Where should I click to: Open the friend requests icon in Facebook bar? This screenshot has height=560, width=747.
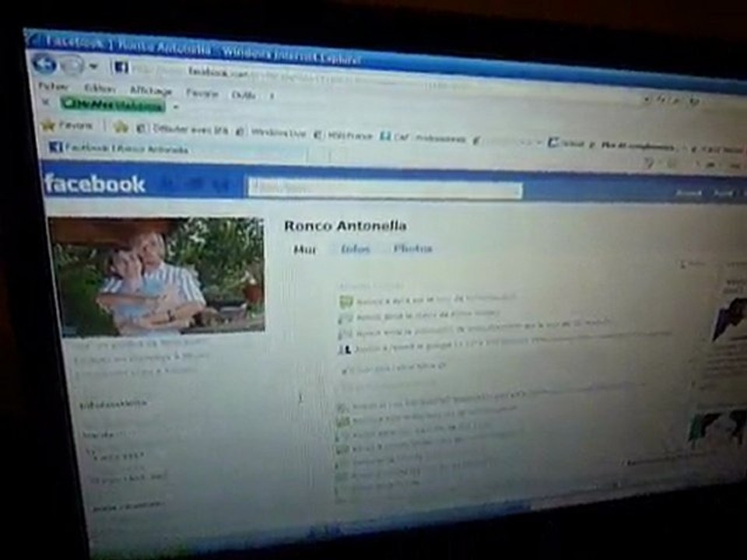[170, 184]
